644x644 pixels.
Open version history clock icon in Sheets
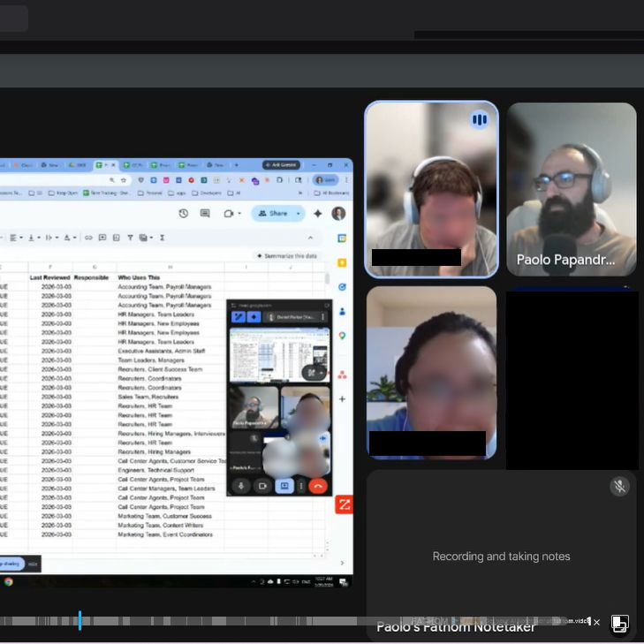pos(183,213)
